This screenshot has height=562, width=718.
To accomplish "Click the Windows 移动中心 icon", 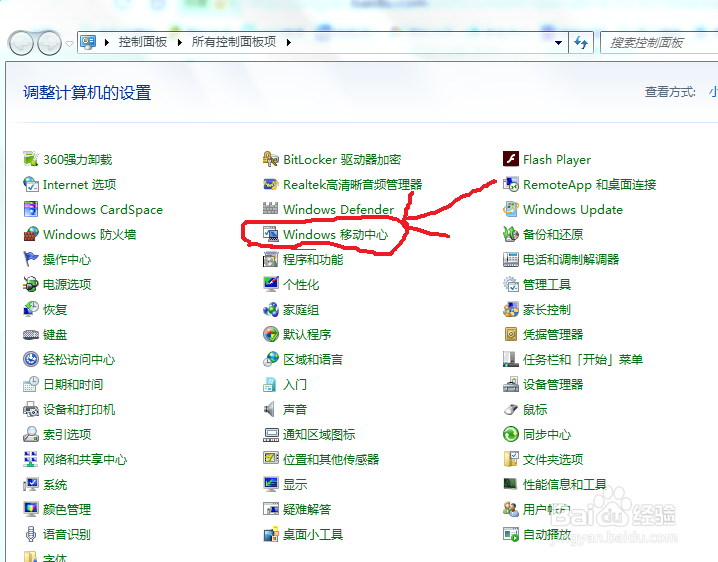I will point(271,234).
